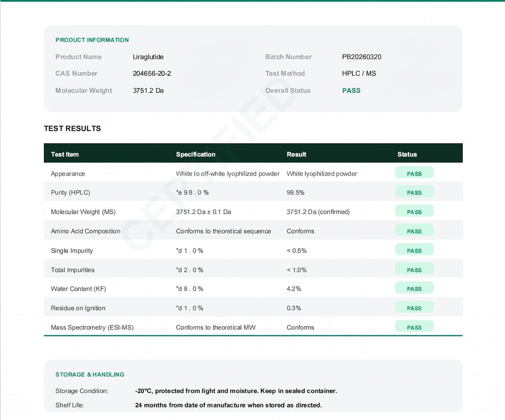
Task: Click the PASS badge for Residue on Ignition
Action: [414, 307]
